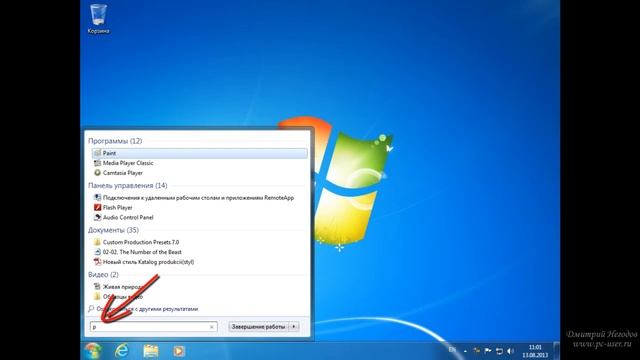Open the Корзина recycle bin icon
Image resolution: width=640 pixels, height=360 pixels.
pos(98,19)
